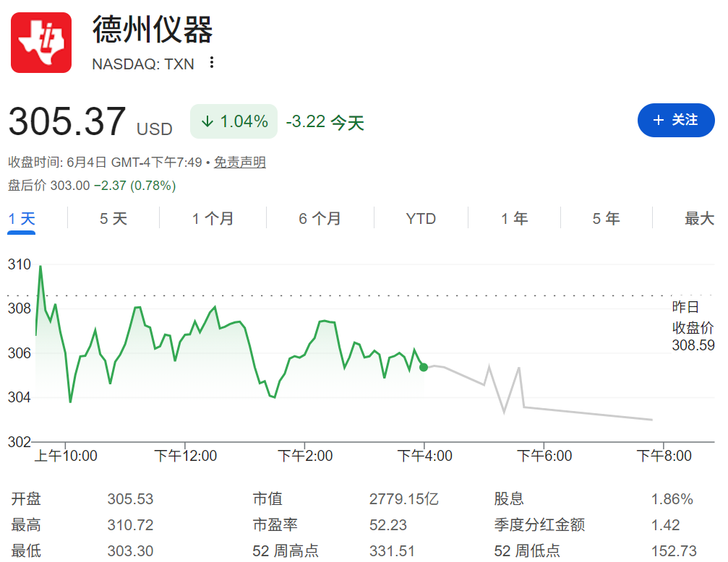
Task: Click the 市值 value 2779.15亿
Action: coord(404,499)
